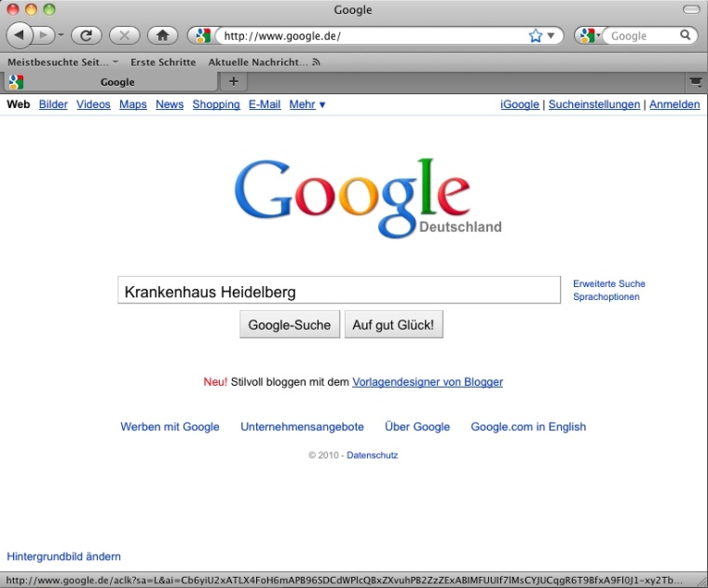The image size is (708, 588).
Task: Click the search field containing Krankenhaus Heidelberg
Action: click(338, 292)
